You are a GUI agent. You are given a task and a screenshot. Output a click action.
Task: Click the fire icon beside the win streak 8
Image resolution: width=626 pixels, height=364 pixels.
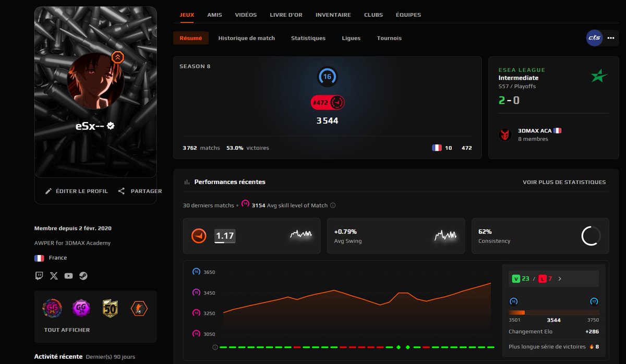tap(592, 347)
